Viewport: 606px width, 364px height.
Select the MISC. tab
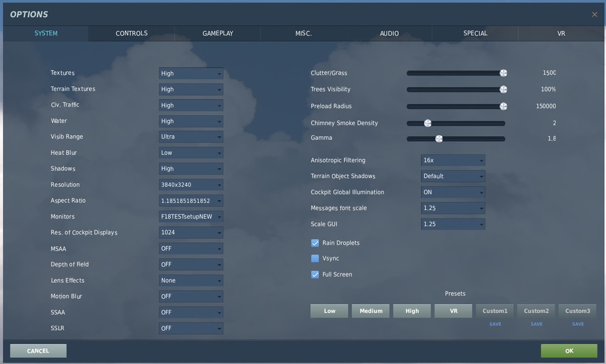coord(304,33)
